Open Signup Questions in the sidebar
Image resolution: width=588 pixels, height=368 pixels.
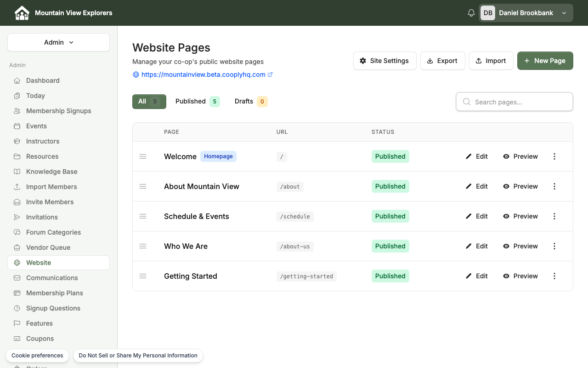tap(58, 308)
